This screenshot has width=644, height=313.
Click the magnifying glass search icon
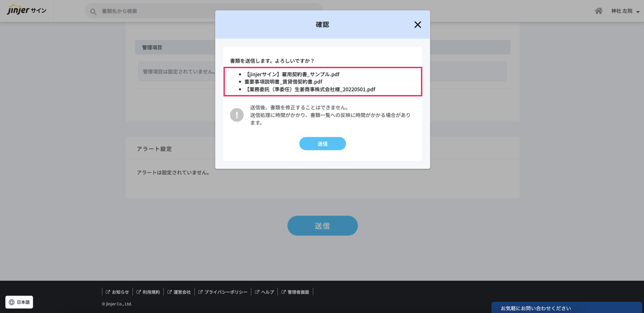93,11
